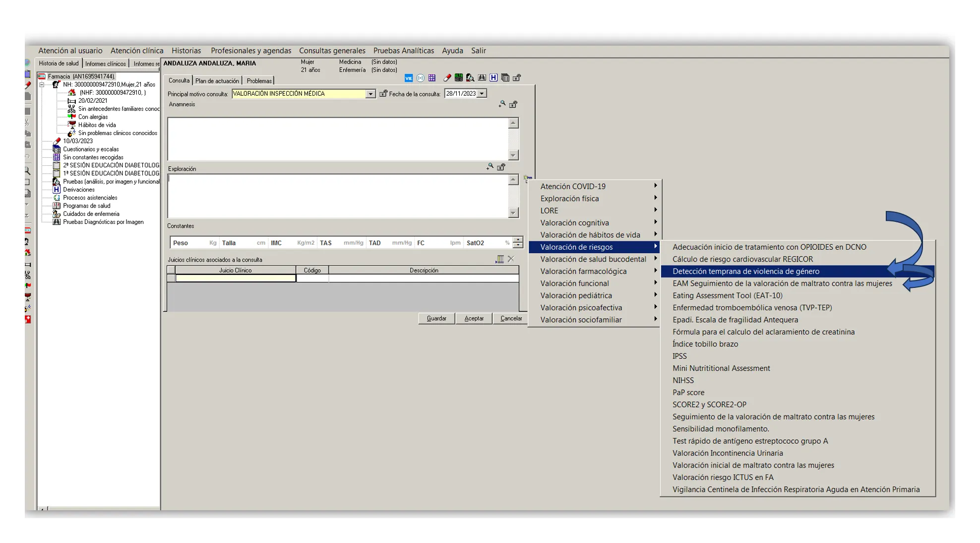Open the Atención clínica menu
This screenshot has height=543, width=980.
coord(137,51)
